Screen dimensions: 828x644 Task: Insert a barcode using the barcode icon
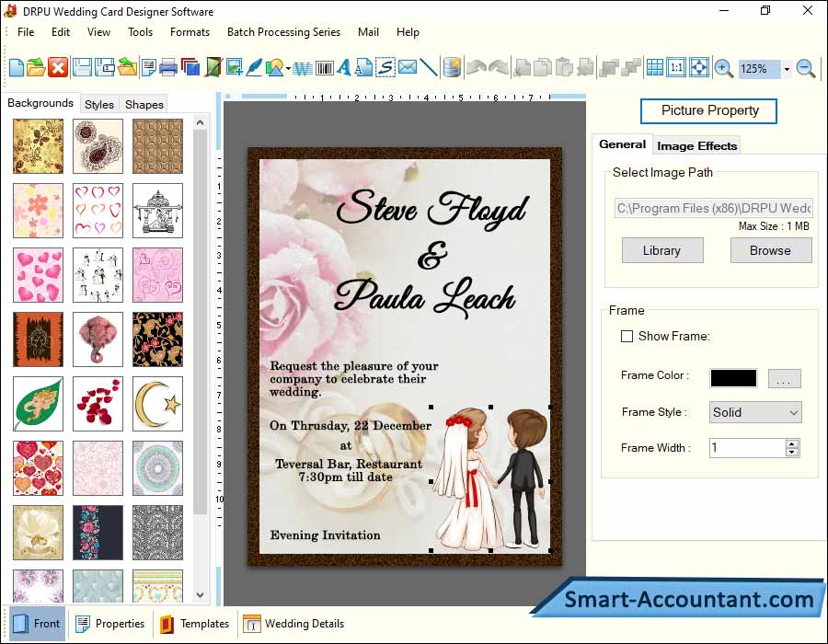tap(325, 68)
